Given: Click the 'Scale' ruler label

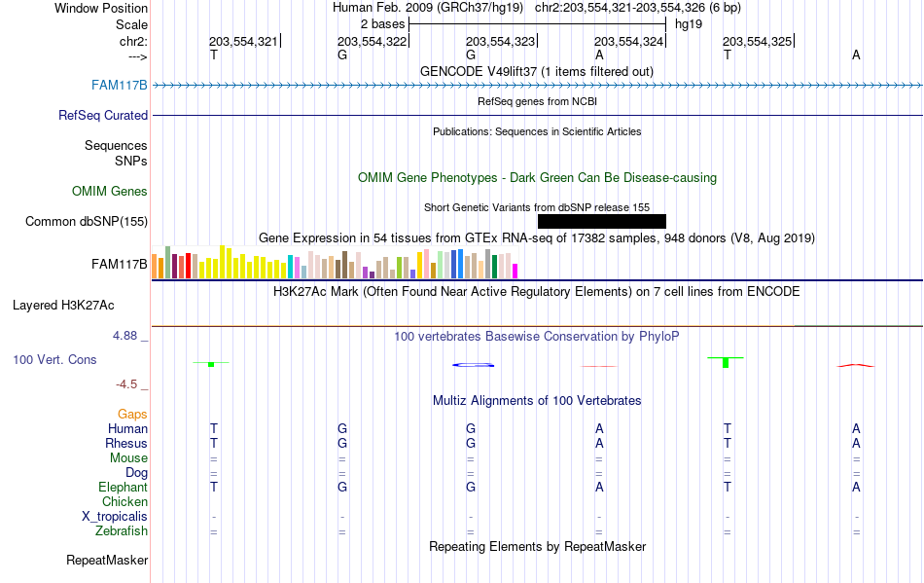Looking at the screenshot, I should click(x=131, y=24).
